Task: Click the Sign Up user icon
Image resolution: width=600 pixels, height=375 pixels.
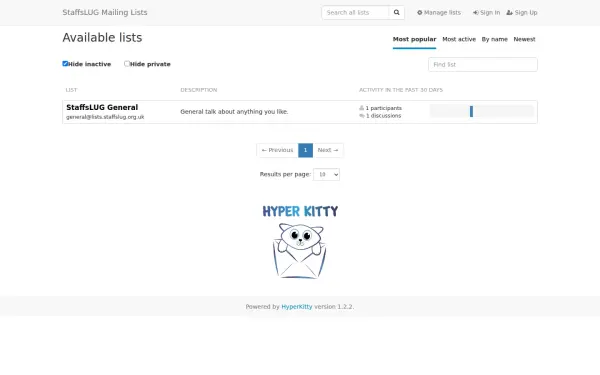Action: click(509, 13)
